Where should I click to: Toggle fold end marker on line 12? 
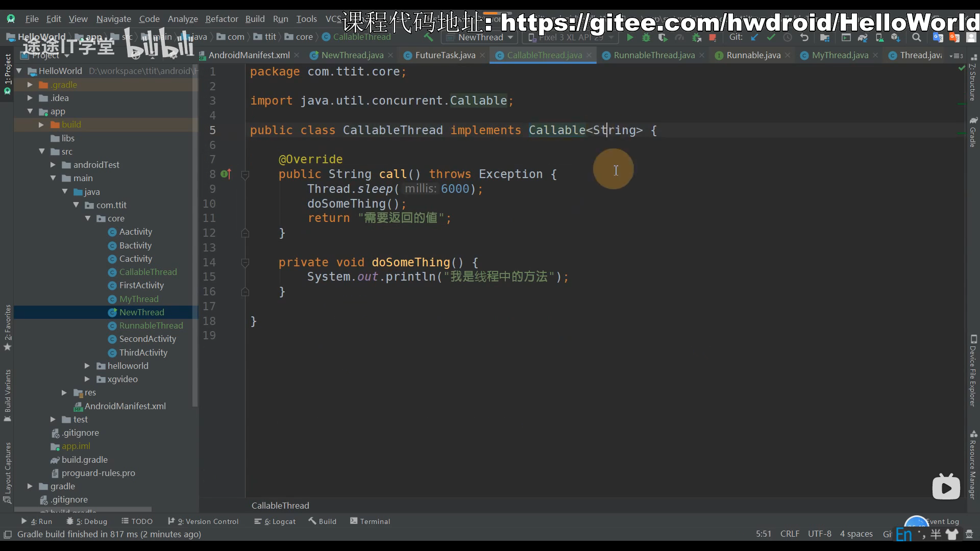coord(245,233)
